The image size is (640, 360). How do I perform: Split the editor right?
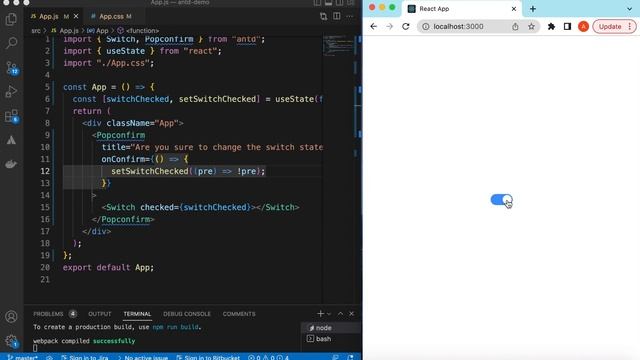[x=336, y=16]
